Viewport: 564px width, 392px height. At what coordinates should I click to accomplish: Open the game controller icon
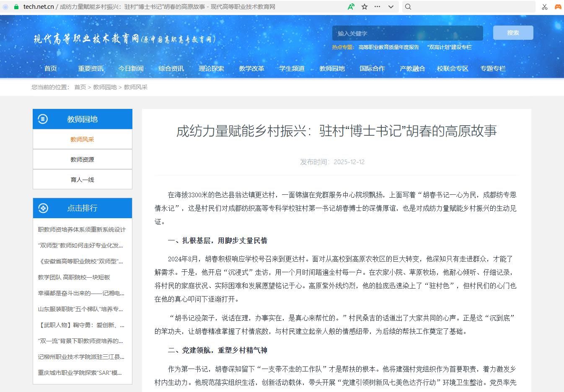coord(558,7)
